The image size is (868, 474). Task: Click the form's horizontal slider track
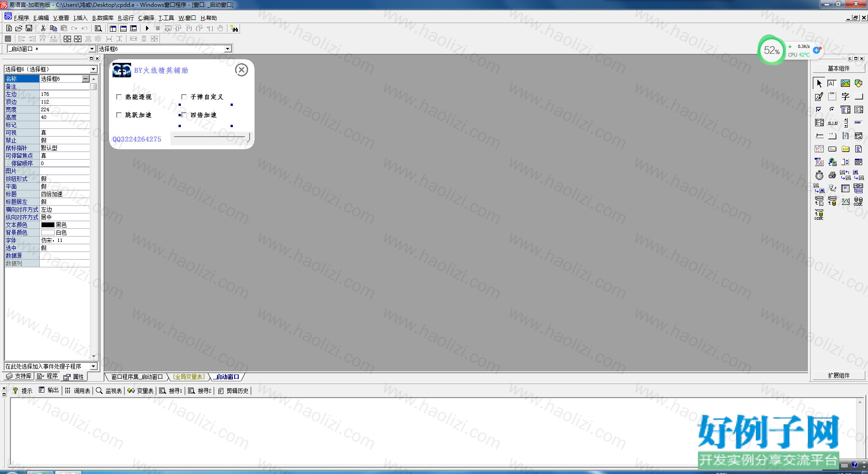[x=209, y=137]
